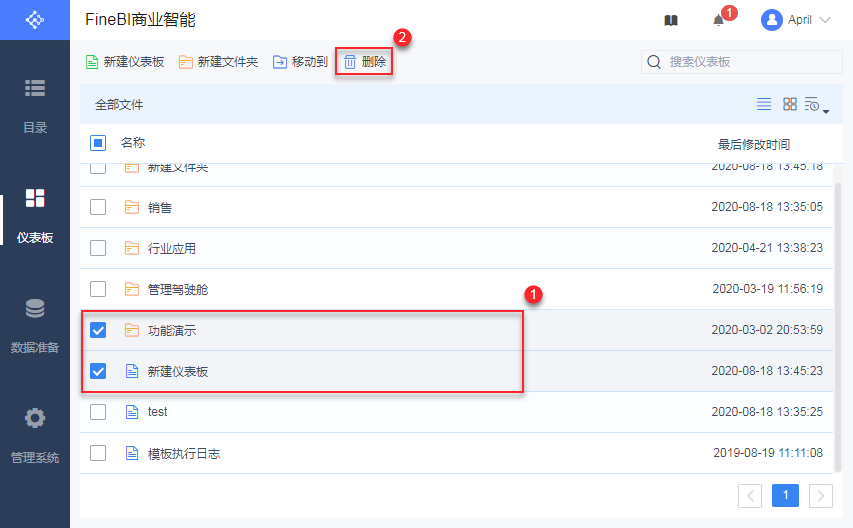Screen dimensions: 853x528
Task: Click timestamp 2020-03-02 20:53:59
Action: (767, 330)
